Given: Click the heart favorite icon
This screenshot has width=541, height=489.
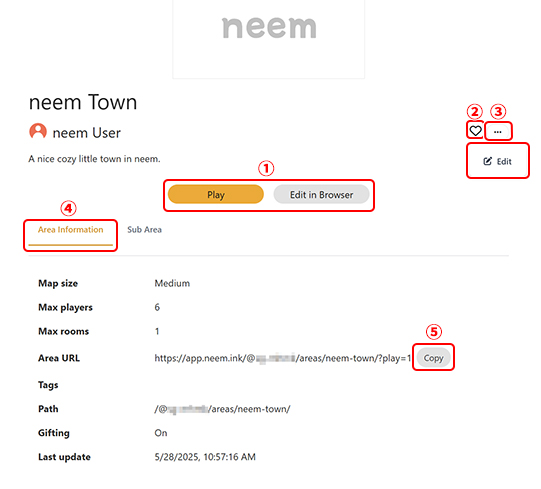Looking at the screenshot, I should pyautogui.click(x=475, y=131).
